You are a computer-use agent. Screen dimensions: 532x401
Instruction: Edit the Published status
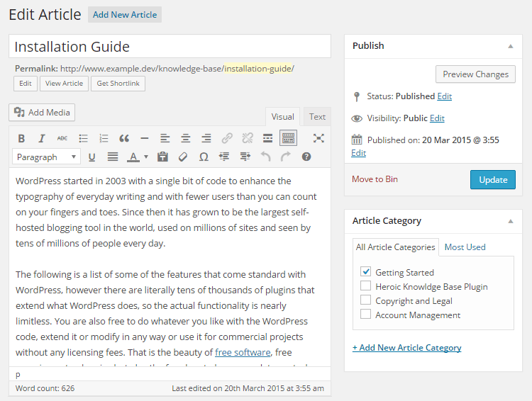click(445, 96)
